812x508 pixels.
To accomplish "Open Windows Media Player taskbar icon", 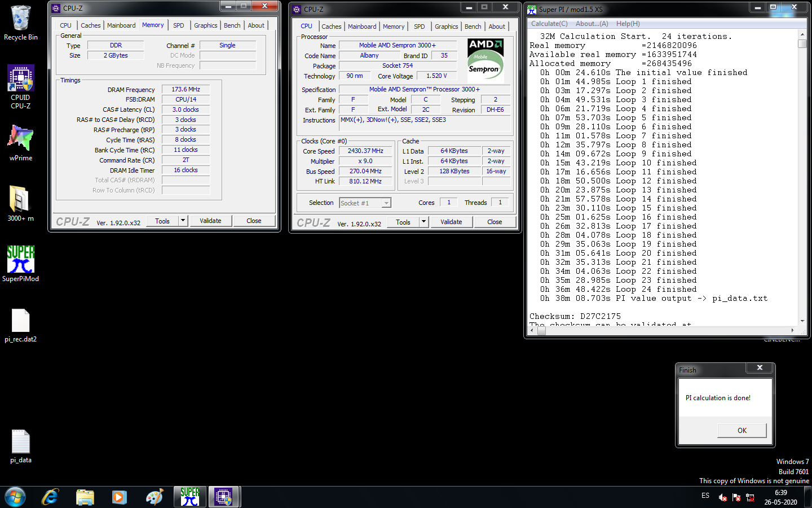I will pyautogui.click(x=119, y=497).
